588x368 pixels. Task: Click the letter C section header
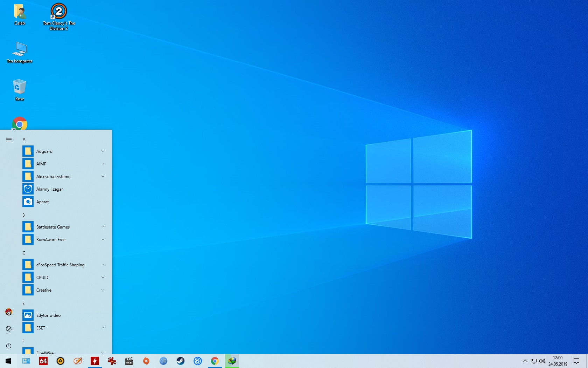click(x=24, y=253)
